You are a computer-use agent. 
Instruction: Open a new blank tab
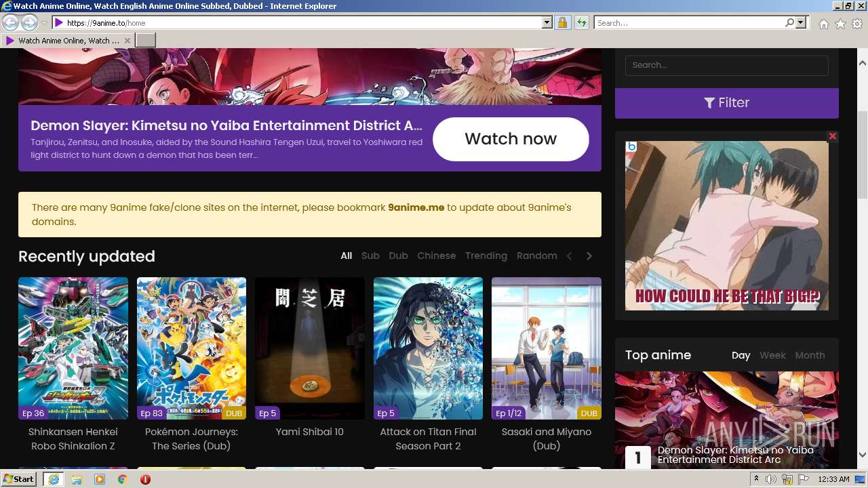[x=145, y=41]
